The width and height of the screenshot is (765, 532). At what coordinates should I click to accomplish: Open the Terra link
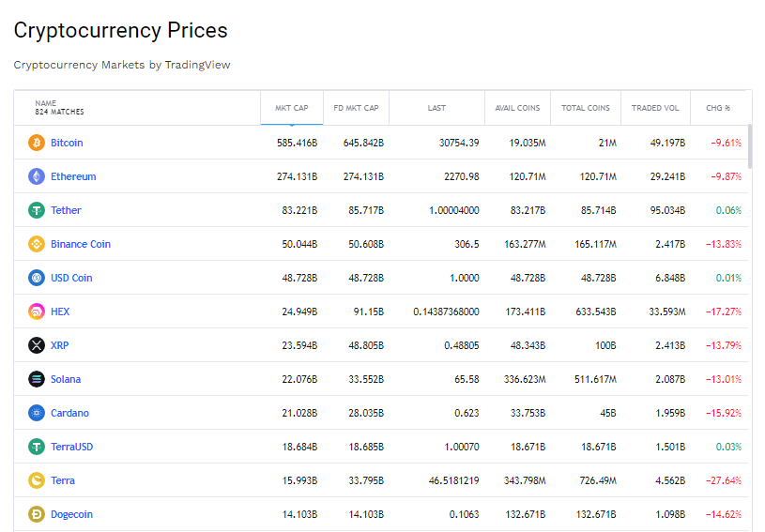tap(63, 480)
